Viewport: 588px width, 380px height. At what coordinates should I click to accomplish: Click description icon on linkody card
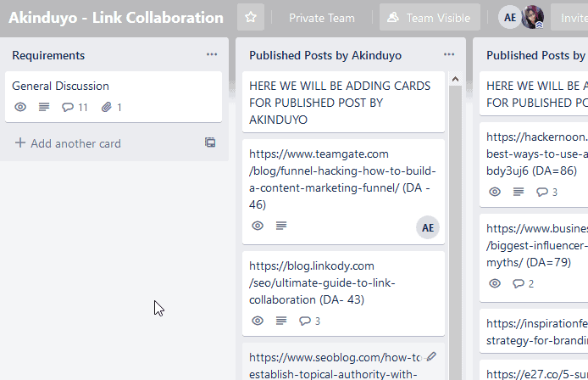click(281, 321)
